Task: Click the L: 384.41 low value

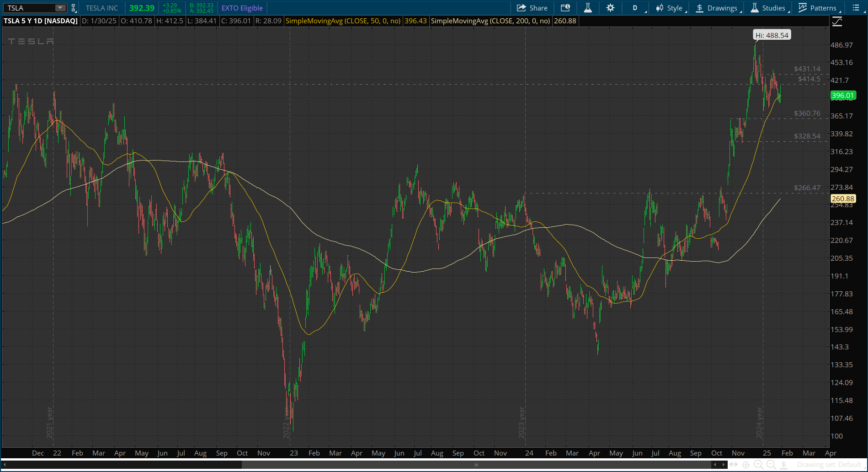Action: click(x=202, y=21)
